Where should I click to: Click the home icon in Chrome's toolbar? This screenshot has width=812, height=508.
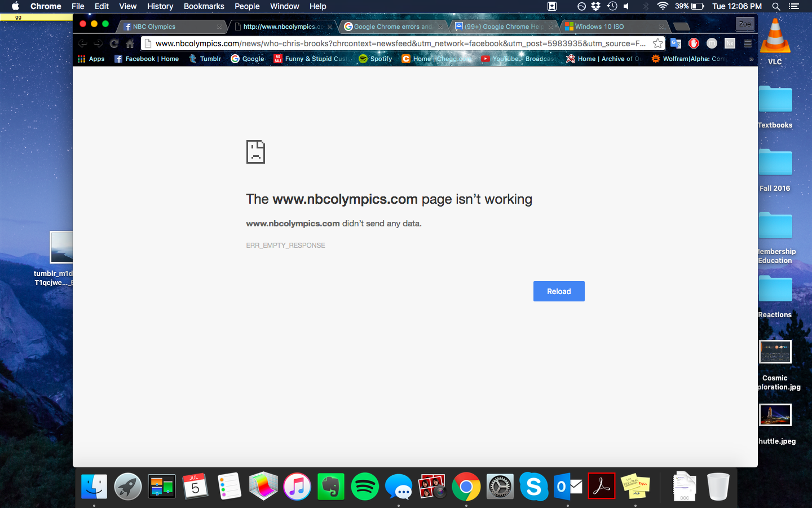tap(130, 43)
